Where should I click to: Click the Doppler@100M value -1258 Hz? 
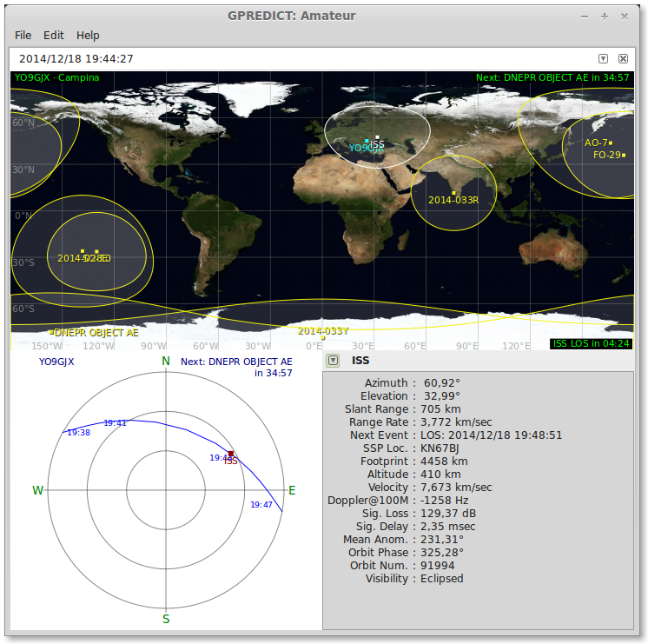pyautogui.click(x=444, y=501)
